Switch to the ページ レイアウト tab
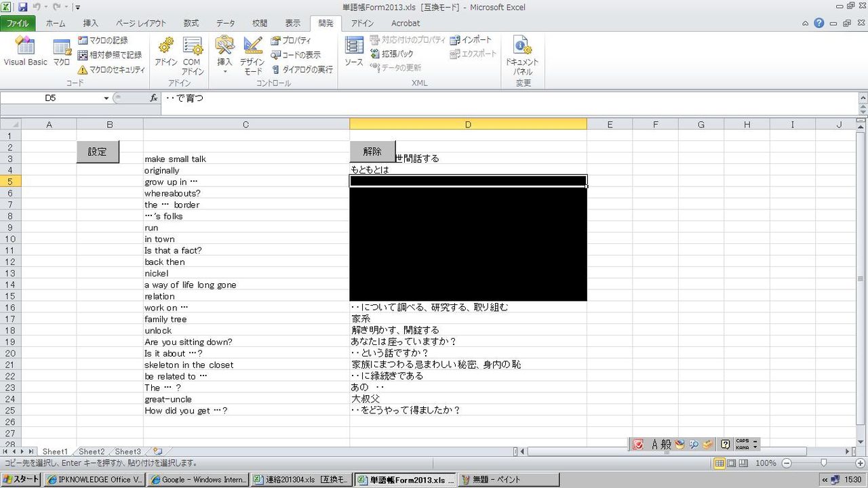This screenshot has height=488, width=868. click(x=140, y=23)
